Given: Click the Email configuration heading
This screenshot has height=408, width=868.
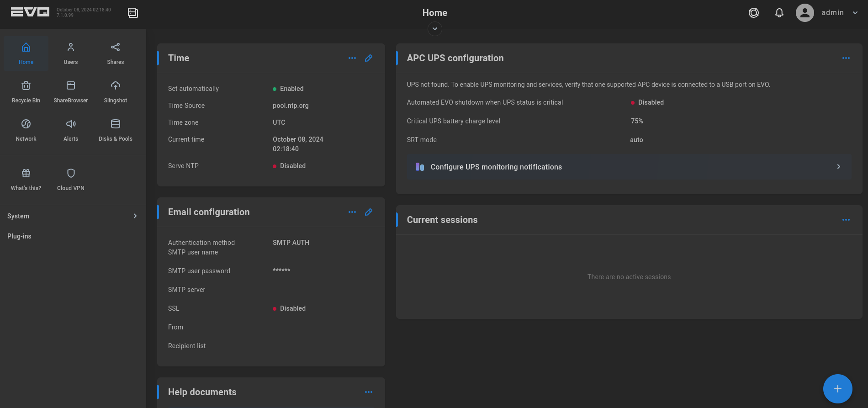Looking at the screenshot, I should tap(209, 212).
